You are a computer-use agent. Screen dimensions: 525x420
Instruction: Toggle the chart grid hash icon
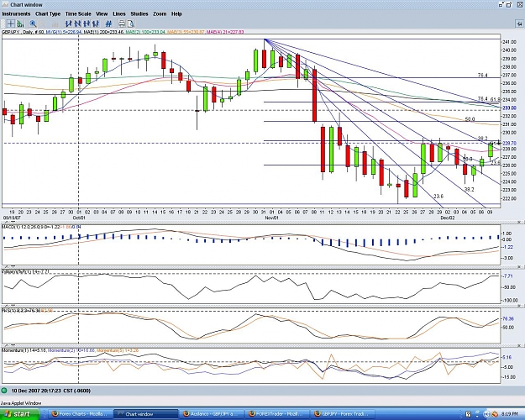108,24
